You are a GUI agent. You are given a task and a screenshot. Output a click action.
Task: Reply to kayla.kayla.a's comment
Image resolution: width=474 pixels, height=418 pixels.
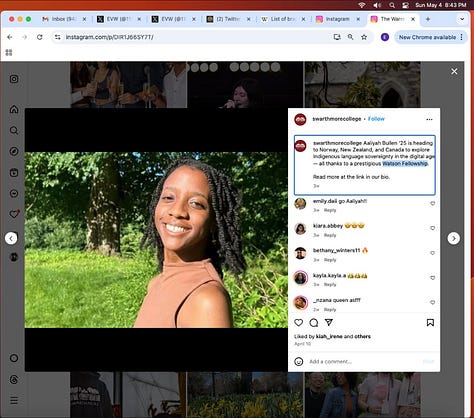[330, 285]
